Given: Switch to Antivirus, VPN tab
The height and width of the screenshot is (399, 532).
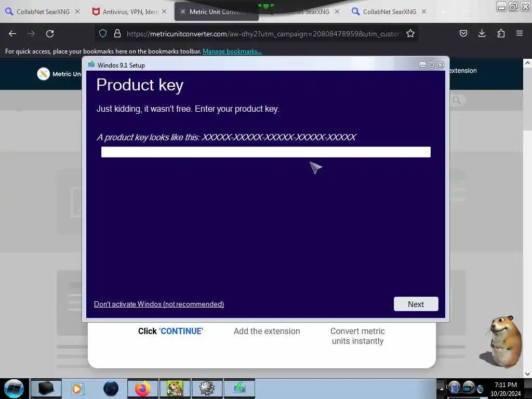Looking at the screenshot, I should point(130,11).
